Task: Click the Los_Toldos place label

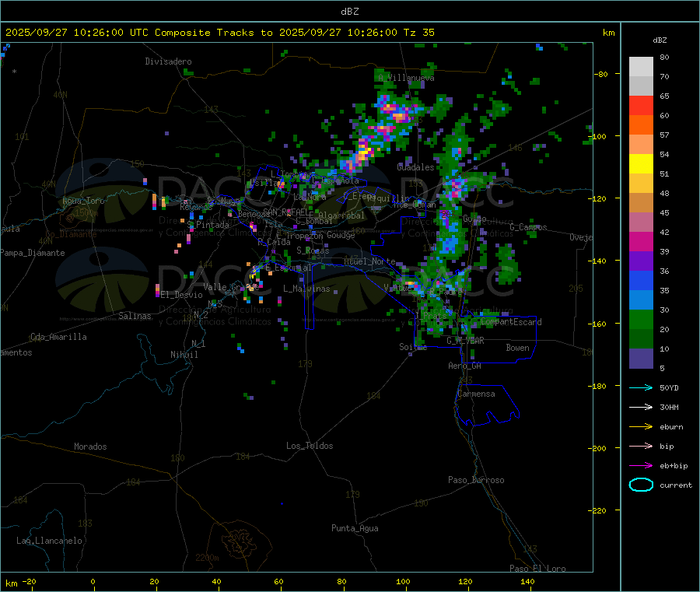Action: pyautogui.click(x=310, y=446)
